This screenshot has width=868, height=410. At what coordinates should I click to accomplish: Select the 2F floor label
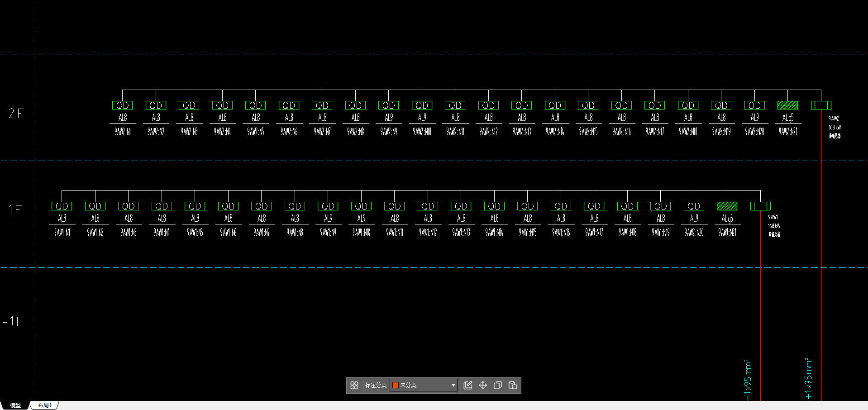tap(16, 113)
